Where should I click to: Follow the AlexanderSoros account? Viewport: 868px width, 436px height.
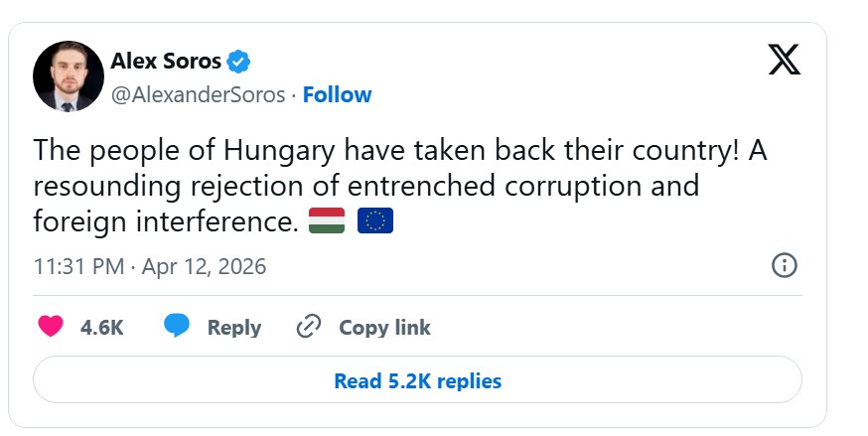337,95
